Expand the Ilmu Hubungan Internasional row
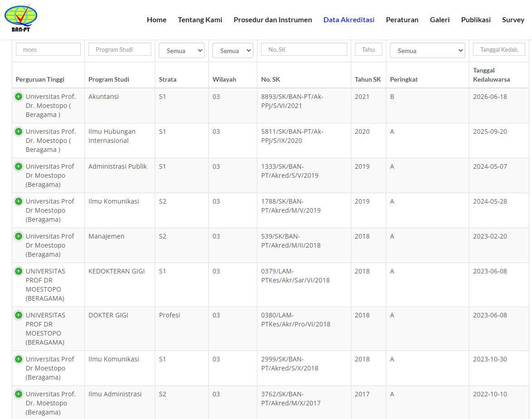532x419 pixels. (x=19, y=132)
